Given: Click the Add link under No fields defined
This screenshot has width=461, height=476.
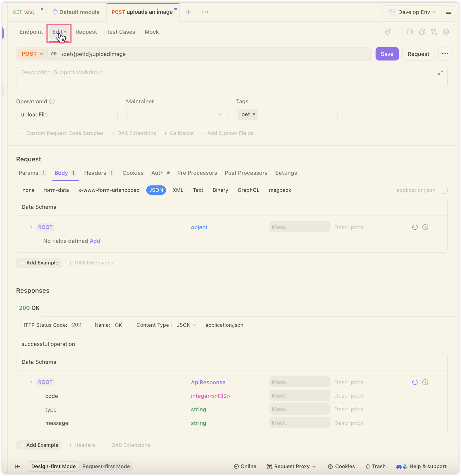Looking at the screenshot, I should click(x=95, y=241).
